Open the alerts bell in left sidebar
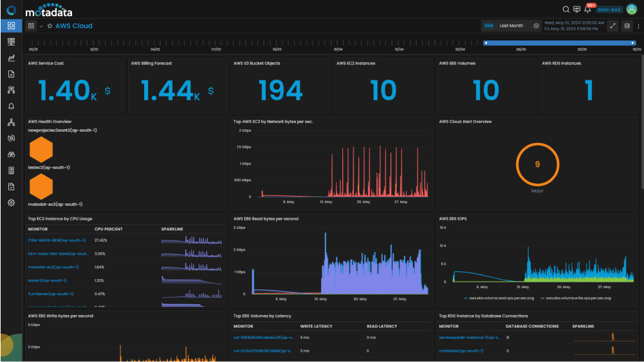Screen dimensions: 644x362 pos(11,106)
